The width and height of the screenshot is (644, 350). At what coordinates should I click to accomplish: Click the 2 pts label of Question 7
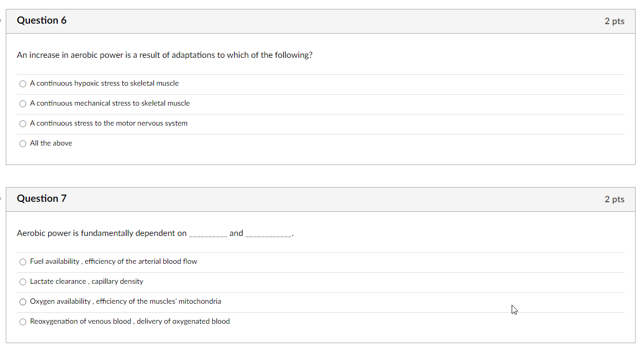coord(615,199)
